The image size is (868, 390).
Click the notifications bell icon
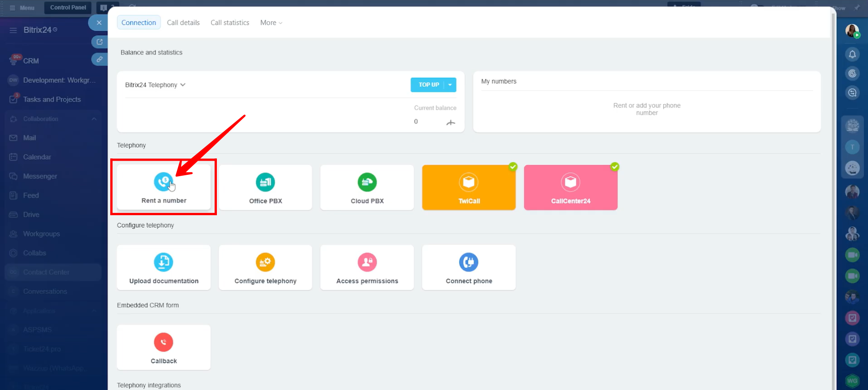(852, 54)
